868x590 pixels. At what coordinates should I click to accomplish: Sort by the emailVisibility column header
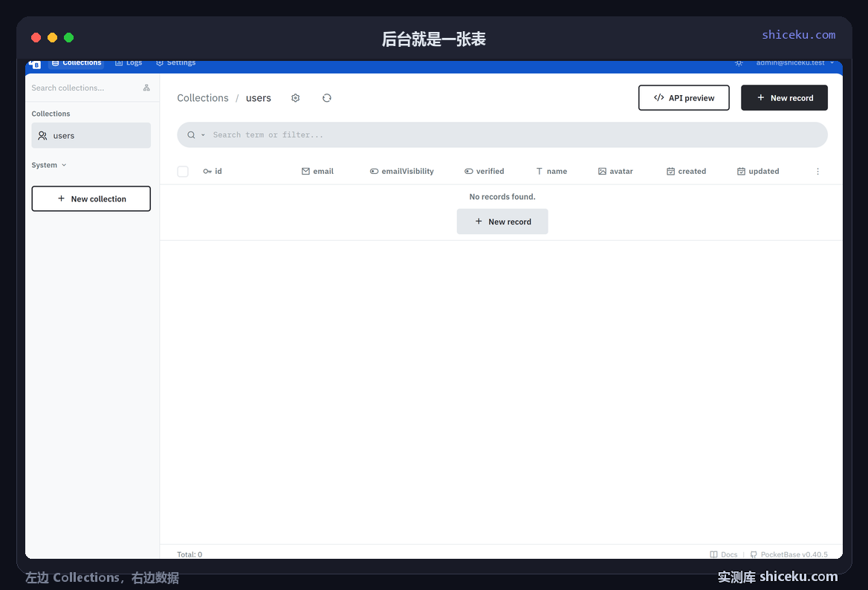(402, 172)
